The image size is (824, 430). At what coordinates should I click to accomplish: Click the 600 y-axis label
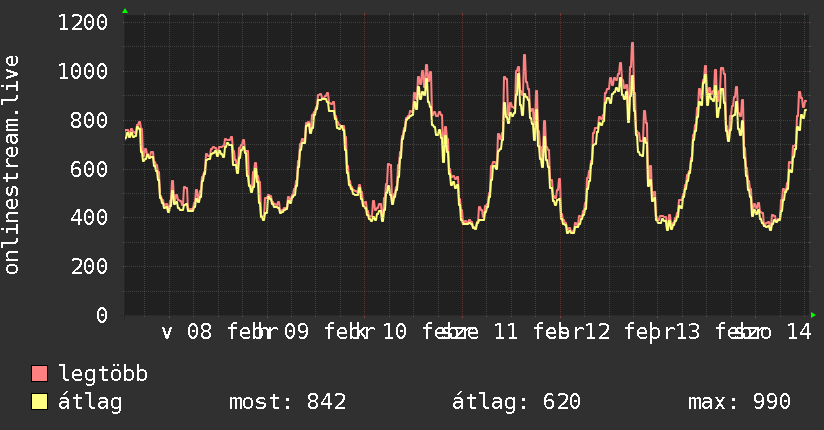[x=89, y=169]
